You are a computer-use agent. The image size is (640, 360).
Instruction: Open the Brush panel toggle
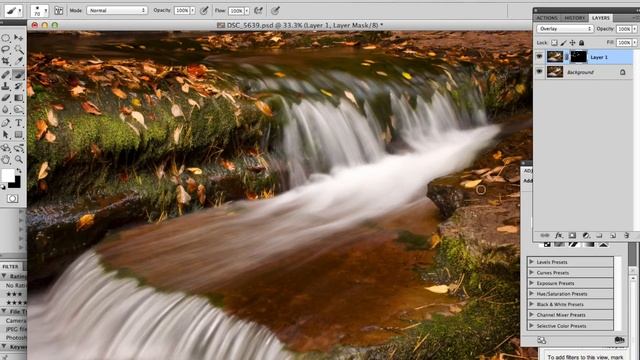pyautogui.click(x=59, y=11)
